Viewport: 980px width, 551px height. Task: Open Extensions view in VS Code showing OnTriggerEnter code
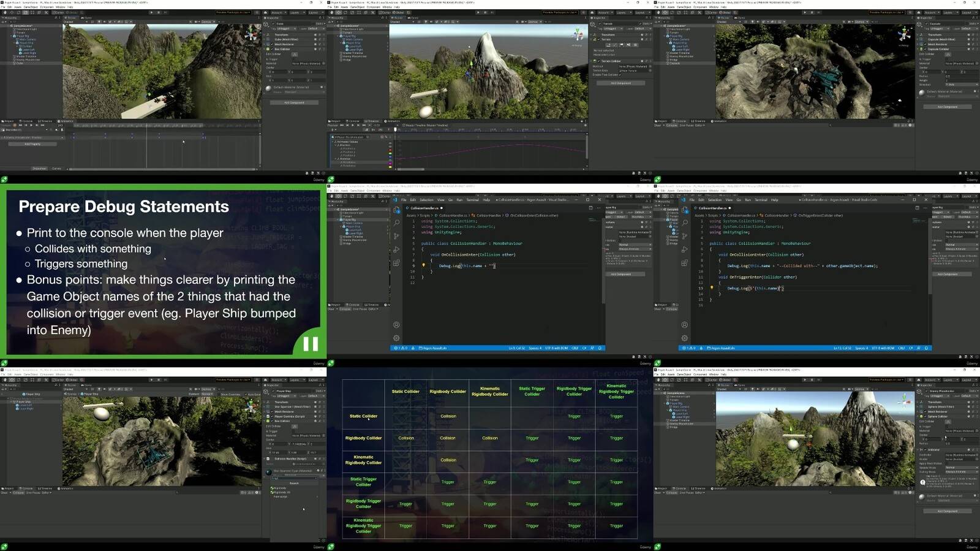click(685, 263)
